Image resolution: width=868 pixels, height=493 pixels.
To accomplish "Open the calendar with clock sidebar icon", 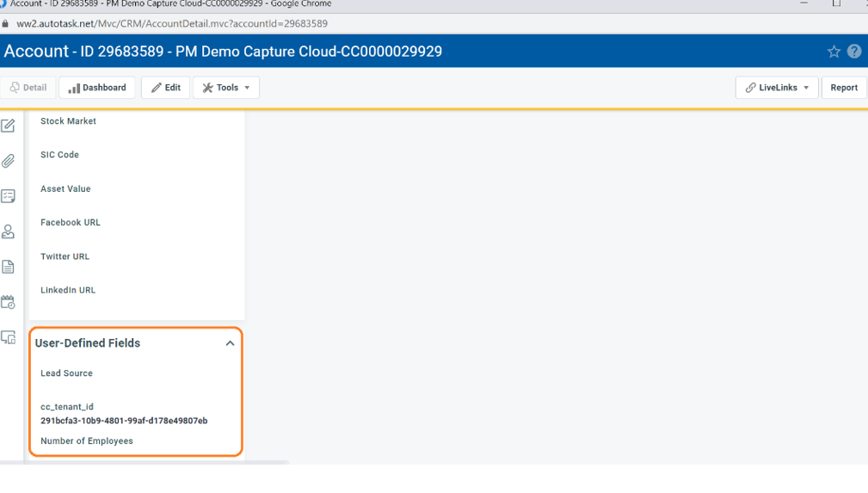I will (x=9, y=302).
